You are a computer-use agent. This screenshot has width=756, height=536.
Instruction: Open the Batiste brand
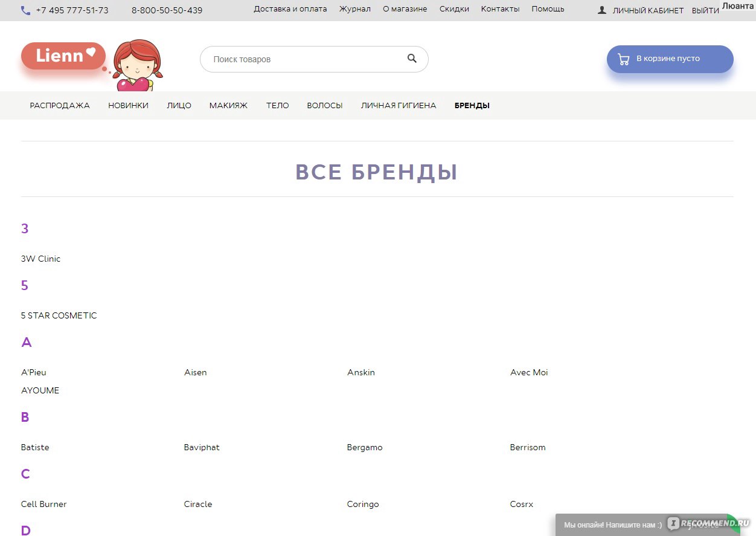[x=35, y=447]
